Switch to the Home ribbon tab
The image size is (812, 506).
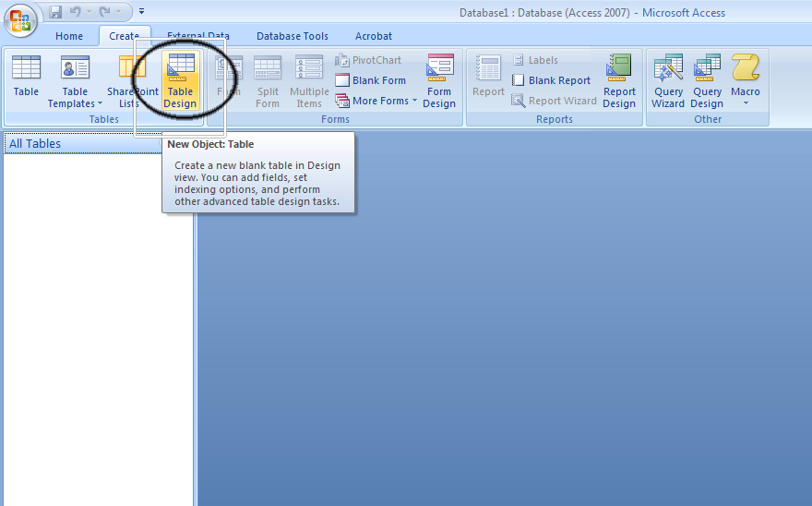point(69,36)
